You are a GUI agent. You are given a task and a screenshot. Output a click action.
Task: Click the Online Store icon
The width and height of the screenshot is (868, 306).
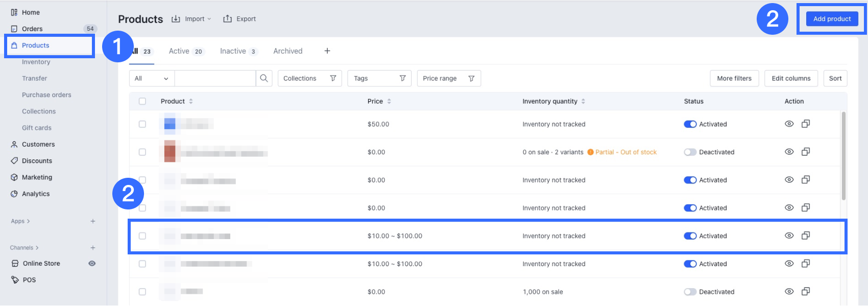(x=15, y=264)
